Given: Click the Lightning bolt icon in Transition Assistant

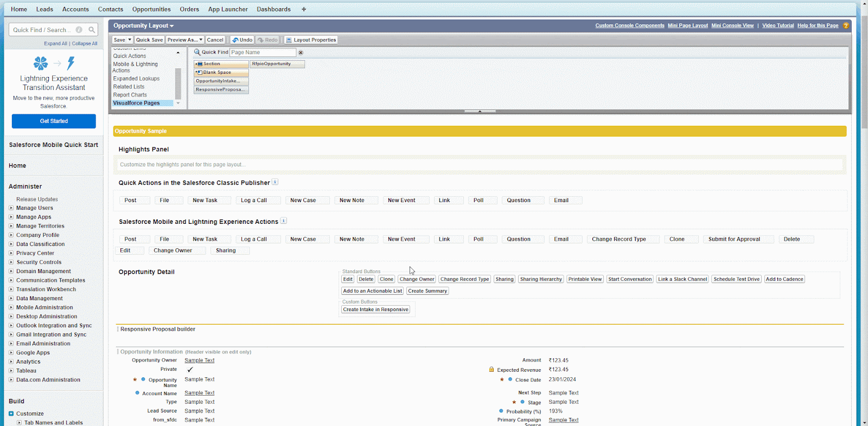Looking at the screenshot, I should point(71,63).
